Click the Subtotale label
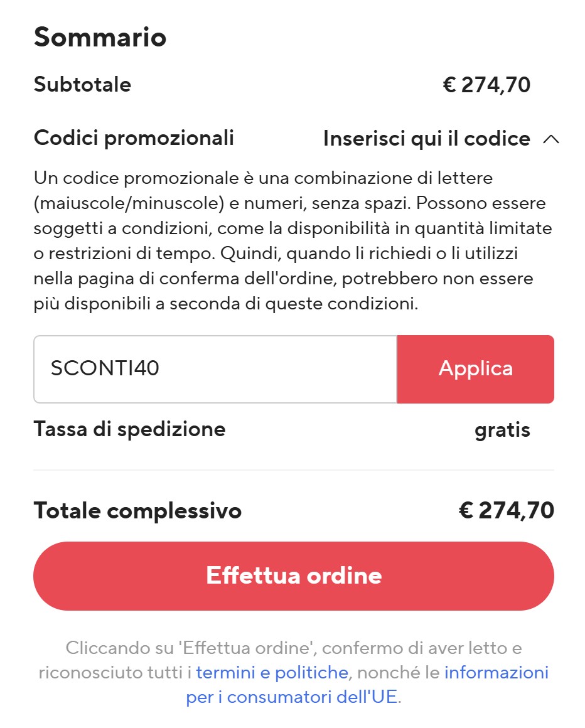This screenshot has width=585, height=728. [x=82, y=85]
